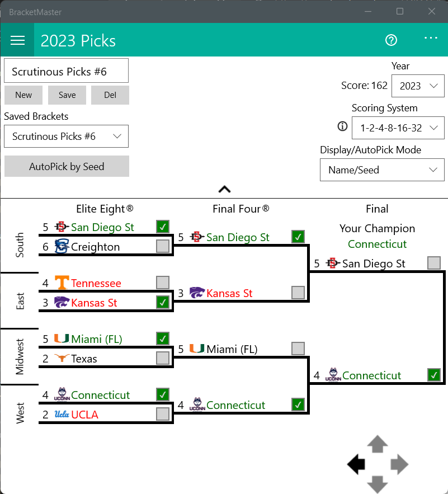Open the Year dropdown
448x494 pixels.
point(418,86)
